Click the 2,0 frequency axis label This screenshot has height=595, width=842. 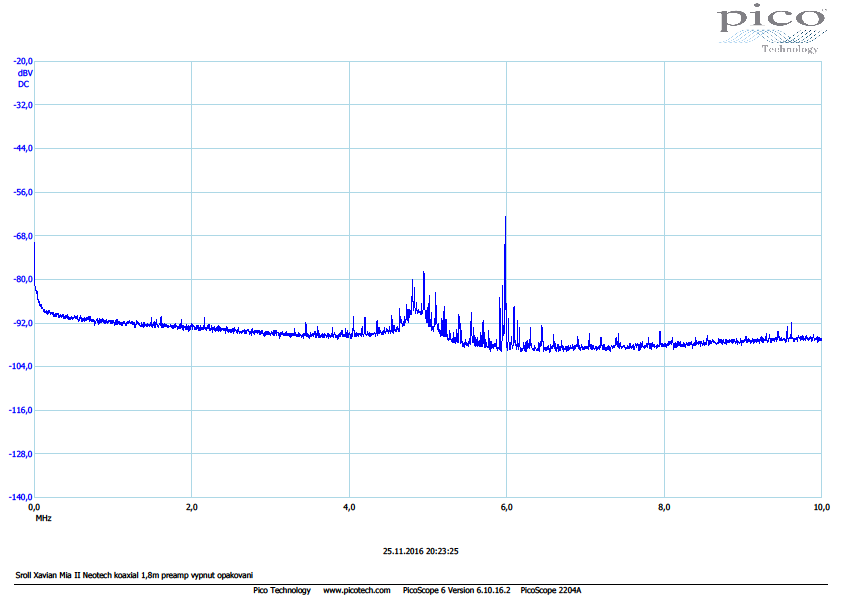[x=191, y=507]
